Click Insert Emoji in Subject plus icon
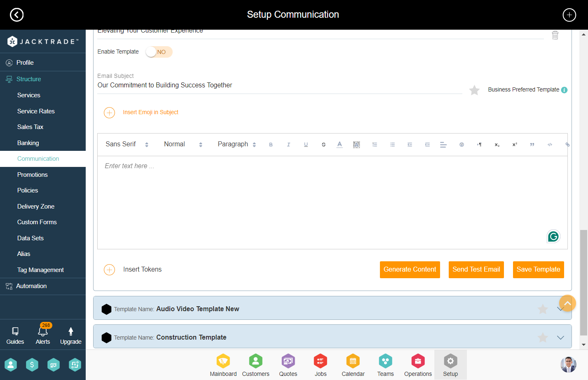588x380 pixels. pyautogui.click(x=109, y=113)
